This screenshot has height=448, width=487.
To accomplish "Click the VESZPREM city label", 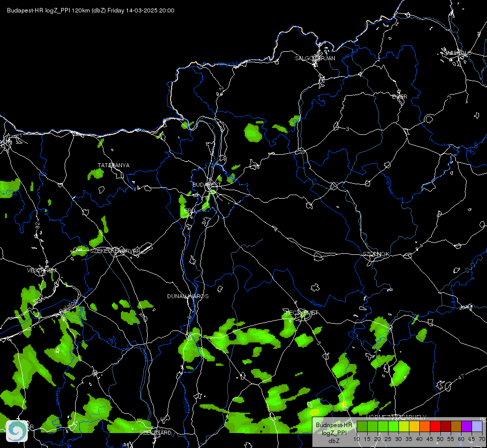I will point(42,270).
